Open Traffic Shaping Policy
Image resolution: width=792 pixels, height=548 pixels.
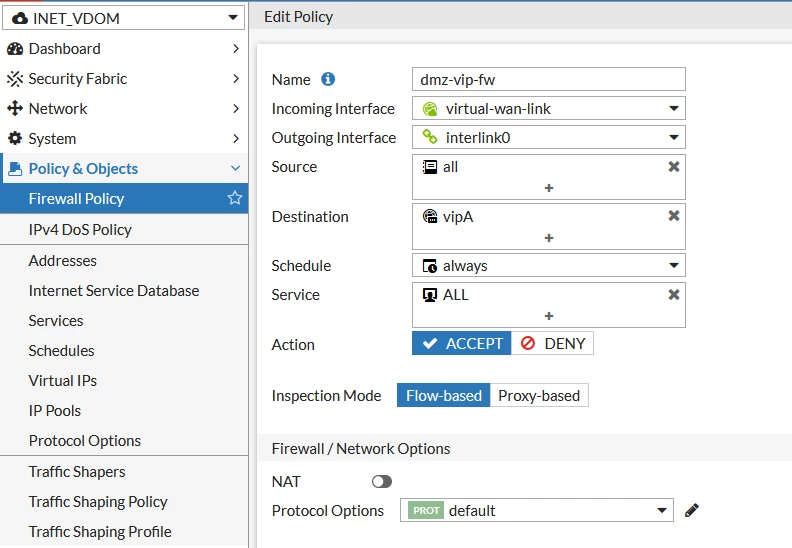tap(124, 502)
